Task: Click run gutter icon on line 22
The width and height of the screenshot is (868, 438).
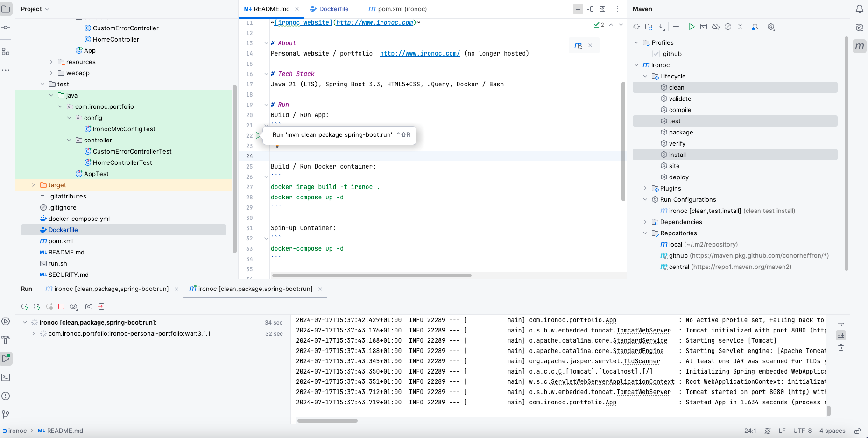Action: coord(258,135)
